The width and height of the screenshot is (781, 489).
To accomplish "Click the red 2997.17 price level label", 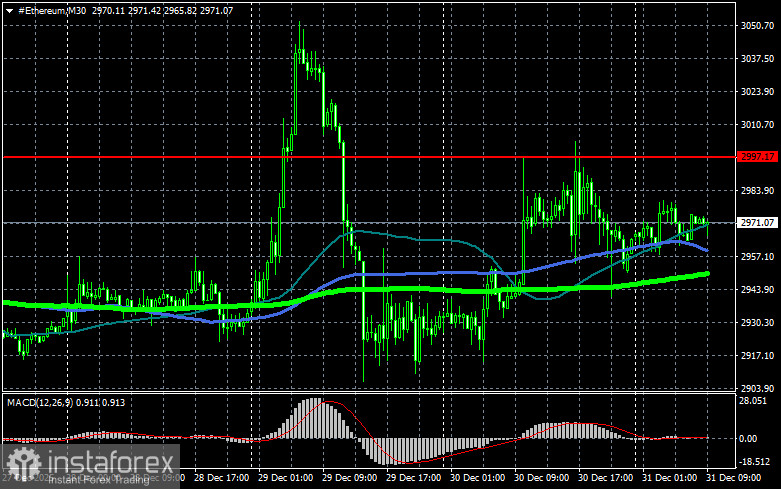I will click(x=758, y=157).
